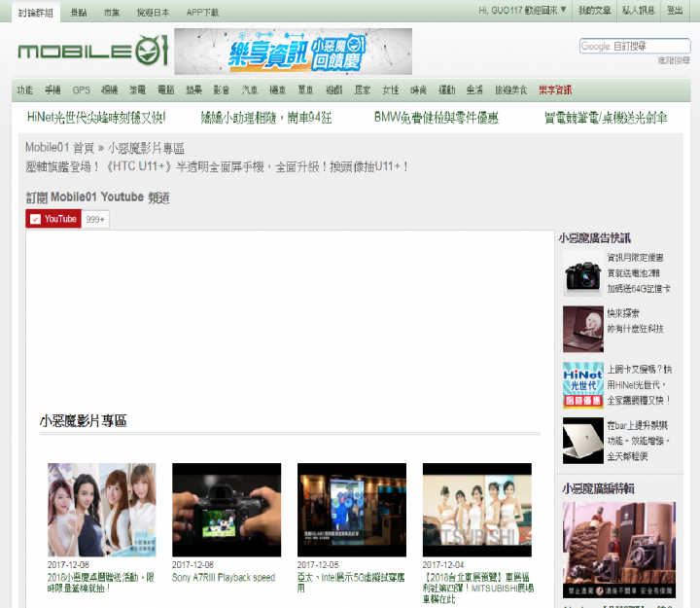The image size is (700, 608).
Task: Click the HiNet光世代尖峰時刻 ad link
Action: coord(96,118)
